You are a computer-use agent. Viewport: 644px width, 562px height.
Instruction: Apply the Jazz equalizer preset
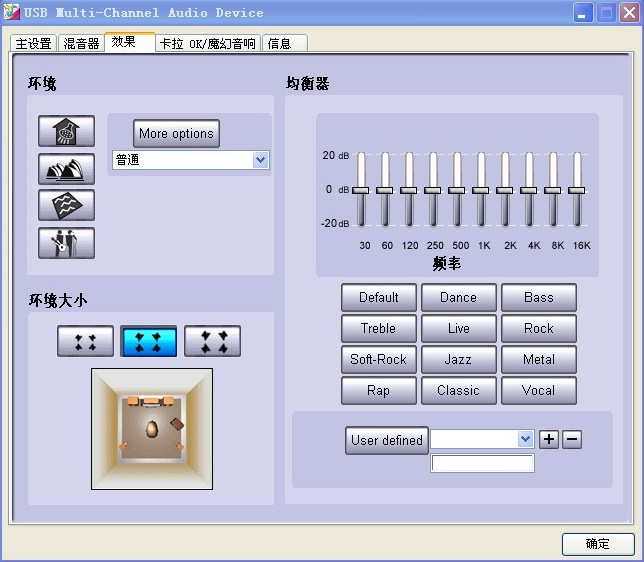459,359
